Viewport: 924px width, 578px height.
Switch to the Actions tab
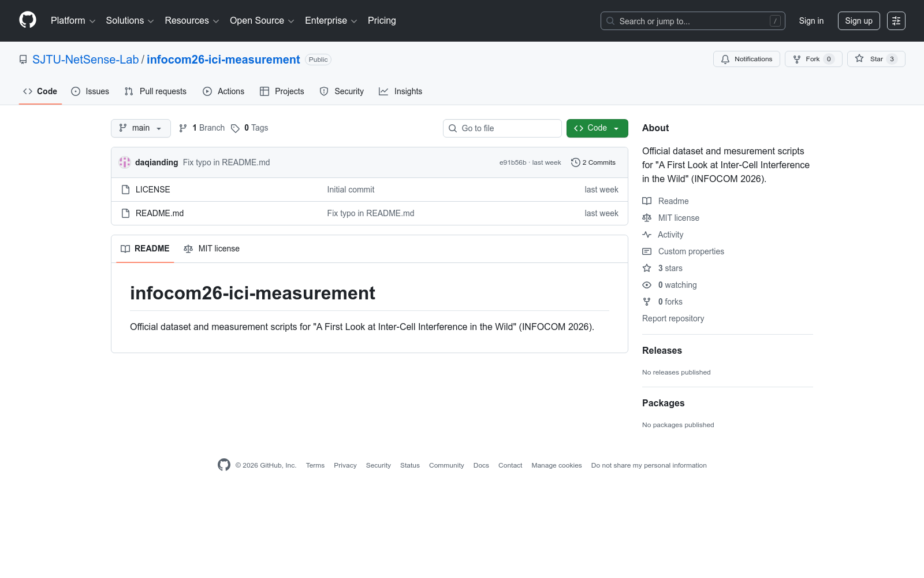click(x=223, y=91)
